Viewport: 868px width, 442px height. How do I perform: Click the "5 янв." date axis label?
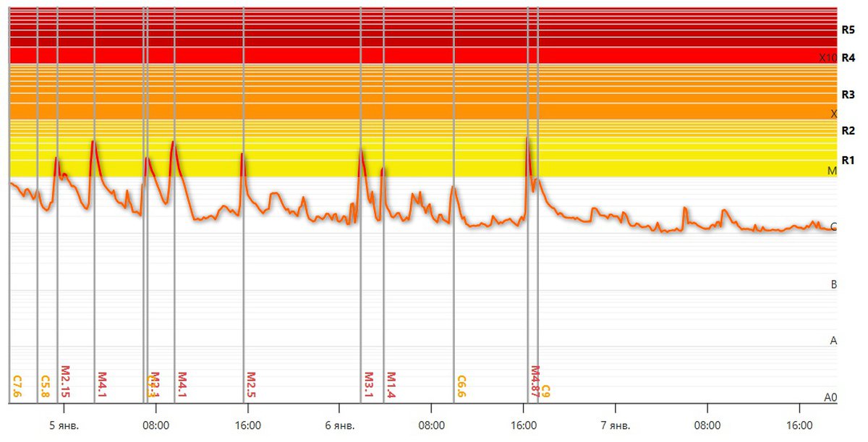pos(64,425)
